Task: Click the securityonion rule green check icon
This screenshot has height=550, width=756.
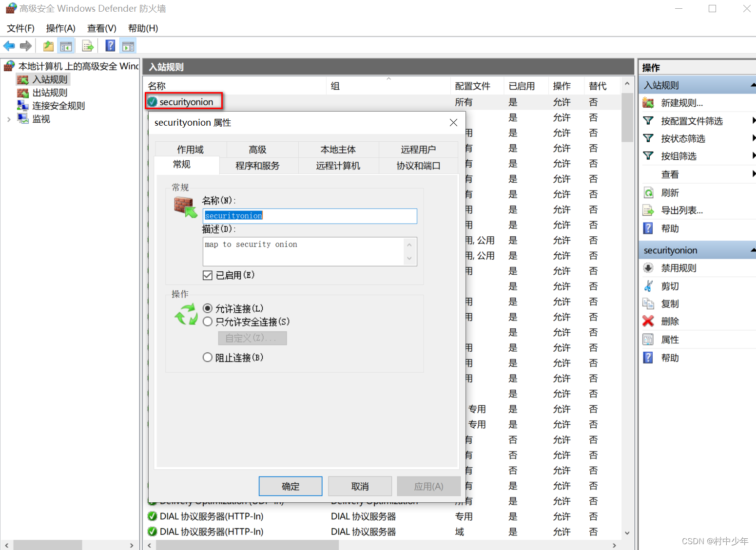Action: 153,102
